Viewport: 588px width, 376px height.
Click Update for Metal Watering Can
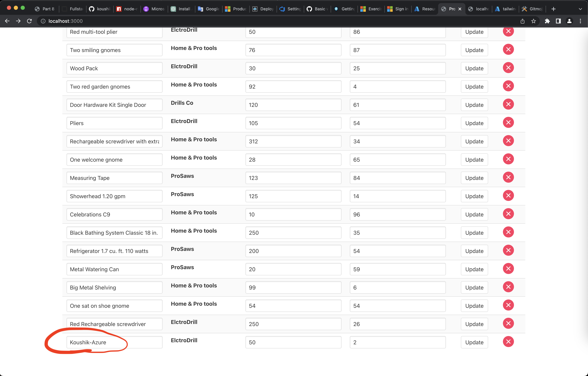[x=474, y=269]
